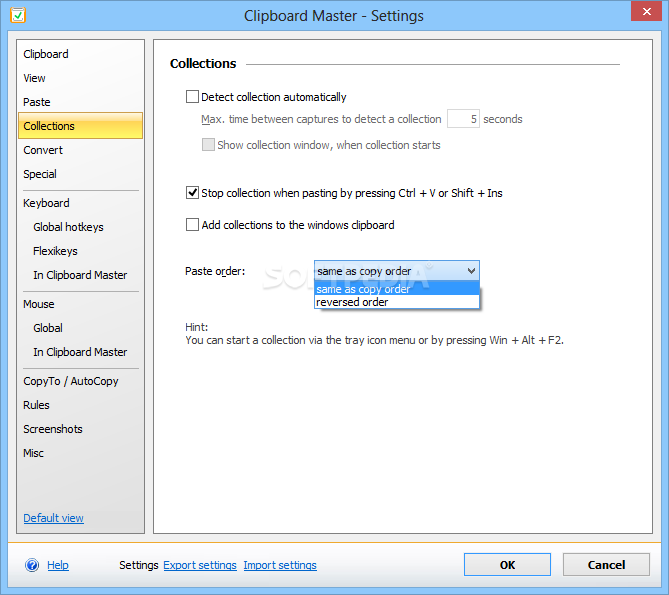Enable Detect collection automatically checkbox

coord(192,97)
